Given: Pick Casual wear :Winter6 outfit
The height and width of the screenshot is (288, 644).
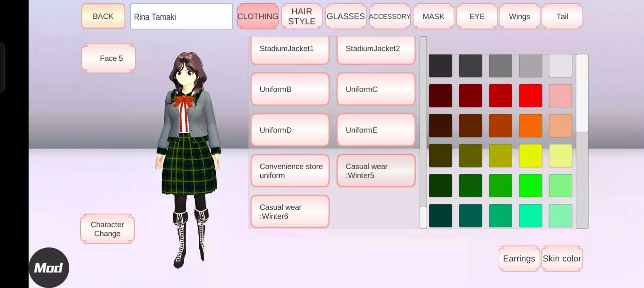Looking at the screenshot, I should click(290, 212).
